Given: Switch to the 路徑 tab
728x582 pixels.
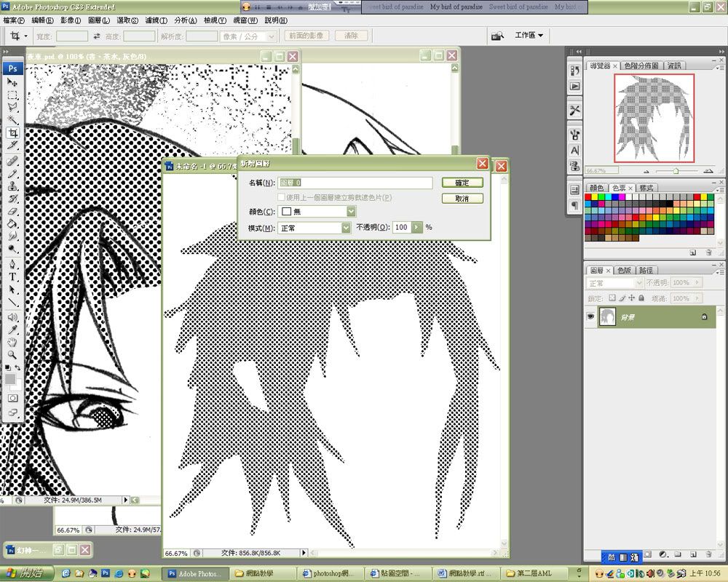Looking at the screenshot, I should [x=646, y=270].
